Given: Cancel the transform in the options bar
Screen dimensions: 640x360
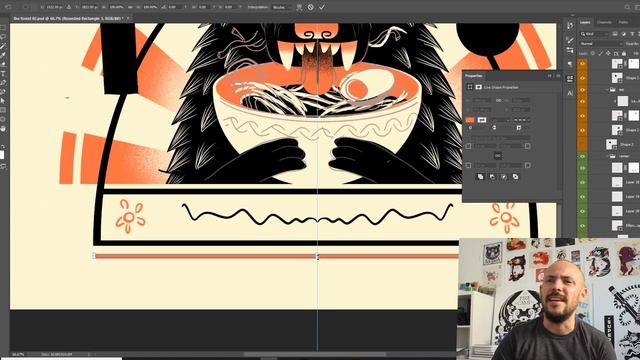Looking at the screenshot, I should pos(311,7).
